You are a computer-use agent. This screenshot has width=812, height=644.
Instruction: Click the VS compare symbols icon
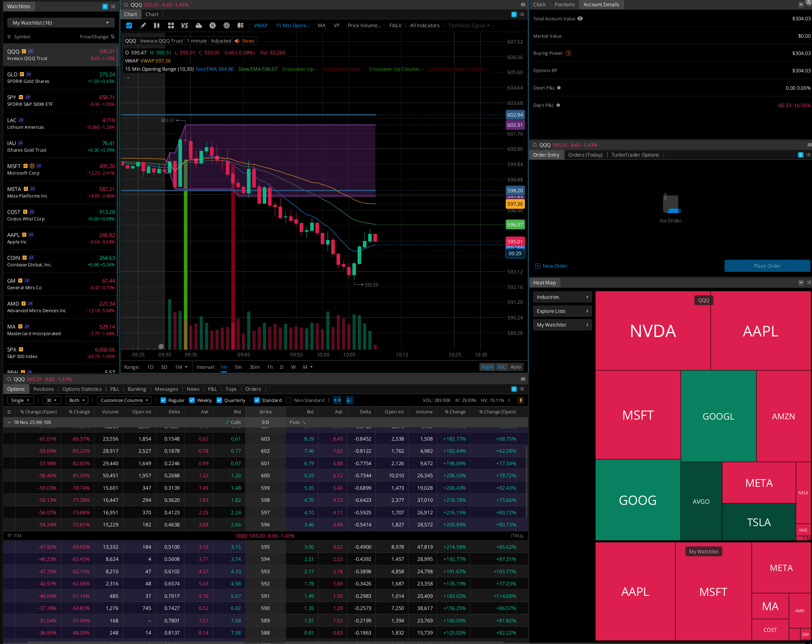(184, 26)
